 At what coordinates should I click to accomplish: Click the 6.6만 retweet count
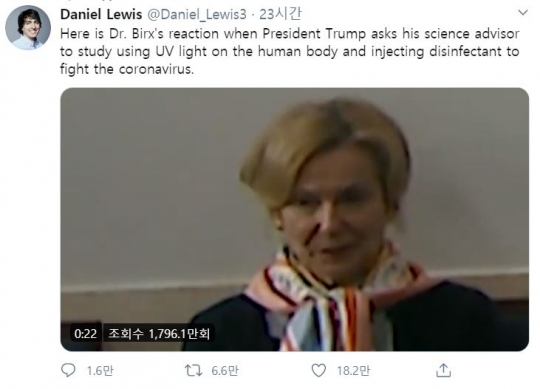pos(225,371)
